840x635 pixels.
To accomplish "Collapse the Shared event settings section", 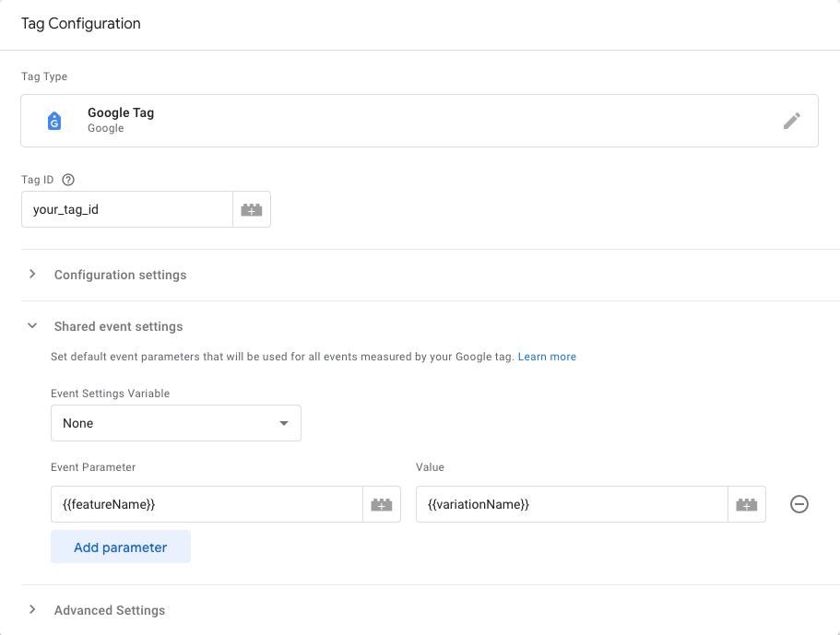I will pyautogui.click(x=32, y=325).
